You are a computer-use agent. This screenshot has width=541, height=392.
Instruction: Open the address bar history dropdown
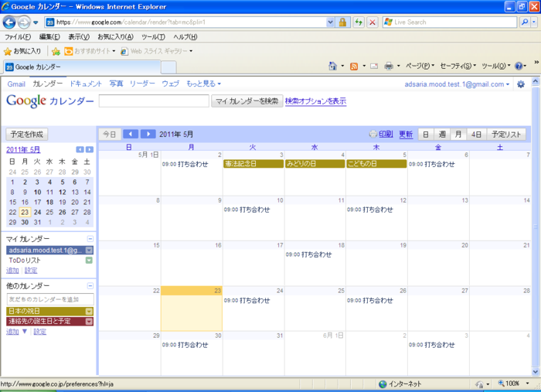(x=330, y=22)
